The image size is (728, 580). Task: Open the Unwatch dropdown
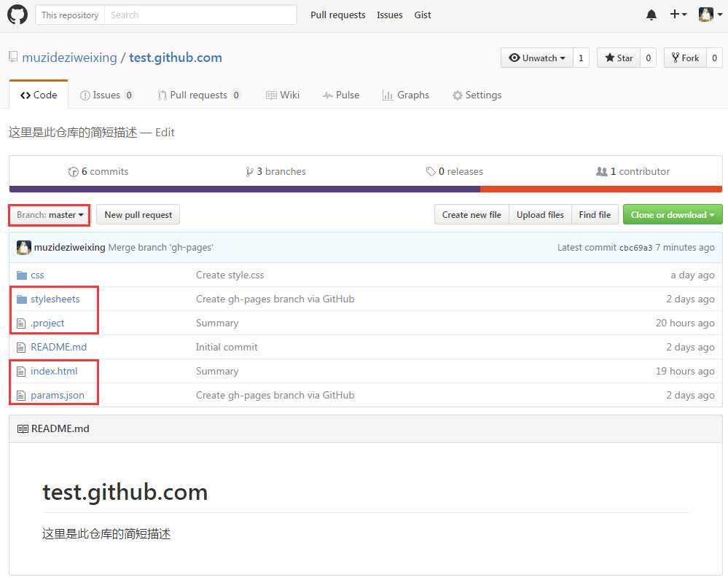coord(537,58)
